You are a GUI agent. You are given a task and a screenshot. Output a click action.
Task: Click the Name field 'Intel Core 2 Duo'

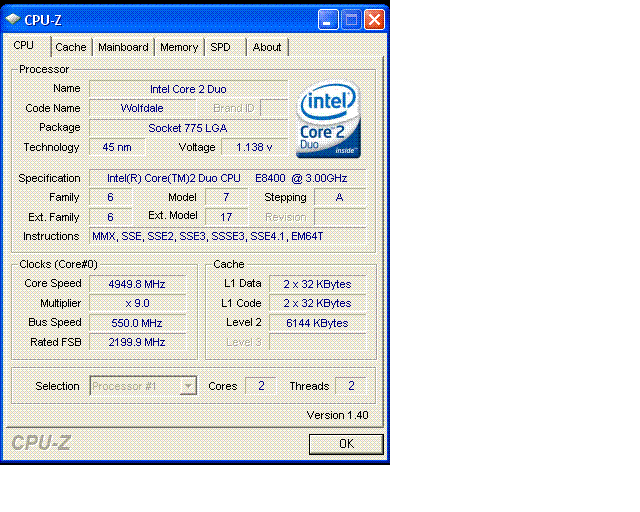[x=188, y=89]
